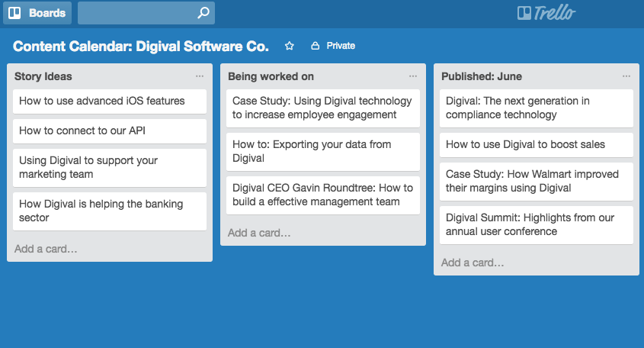Add a card under Being worked on
Viewport: 644px width, 348px height.
259,233
